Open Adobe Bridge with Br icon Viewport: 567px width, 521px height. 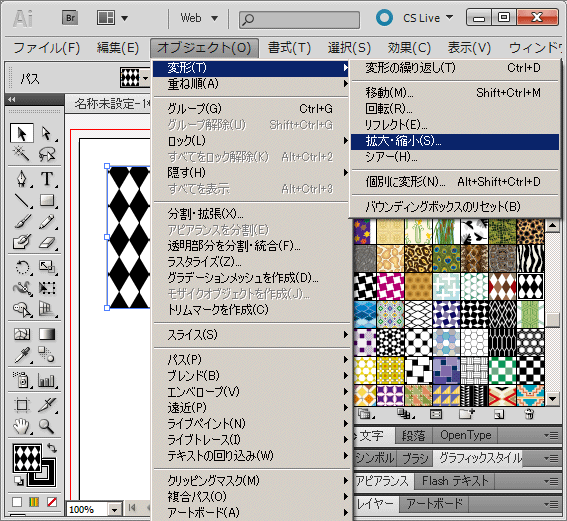click(x=70, y=18)
